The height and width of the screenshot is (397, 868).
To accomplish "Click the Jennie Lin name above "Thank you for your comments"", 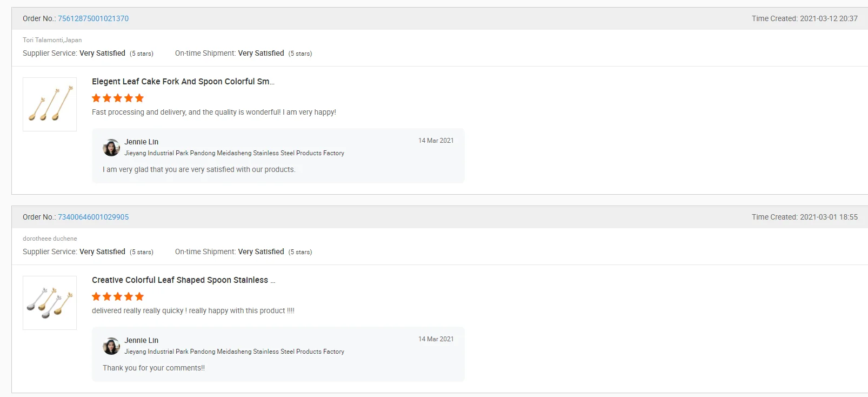I will pos(141,340).
